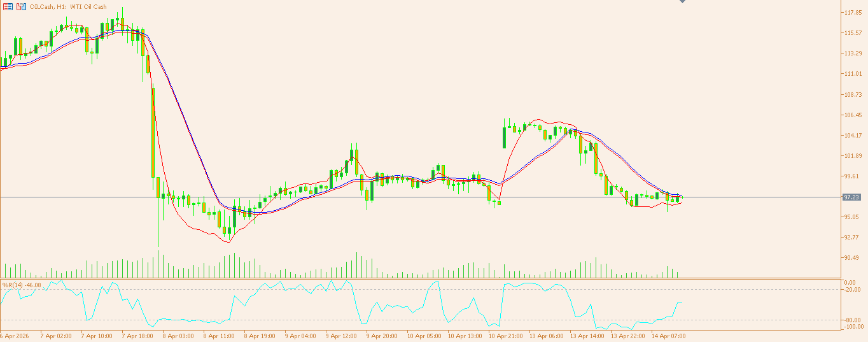Click the 106.45 price scale label
The width and height of the screenshot is (868, 342).
tap(853, 115)
